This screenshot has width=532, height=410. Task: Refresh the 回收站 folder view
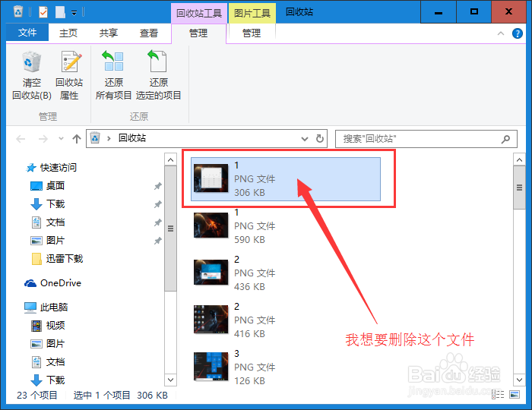[x=320, y=139]
